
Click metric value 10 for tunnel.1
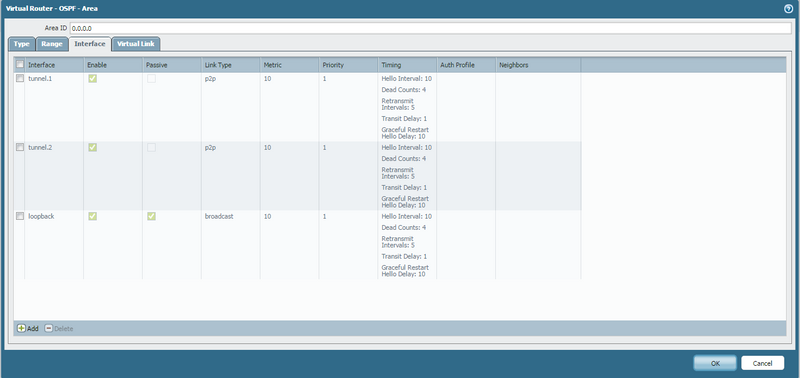coord(267,79)
